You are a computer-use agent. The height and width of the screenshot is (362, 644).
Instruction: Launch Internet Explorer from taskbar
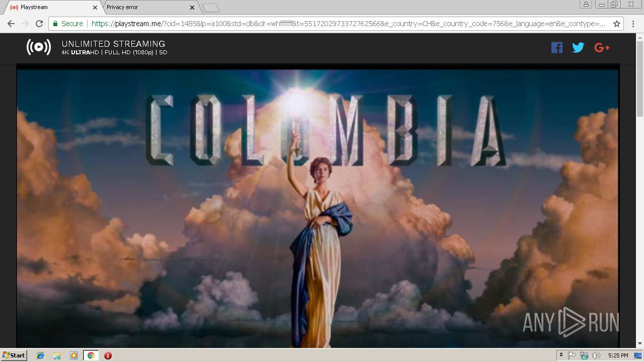[40, 355]
